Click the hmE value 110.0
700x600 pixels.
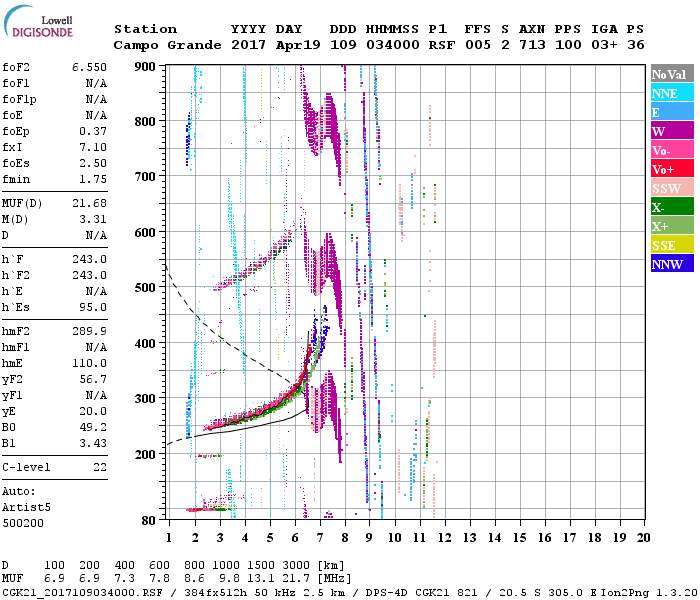click(89, 363)
